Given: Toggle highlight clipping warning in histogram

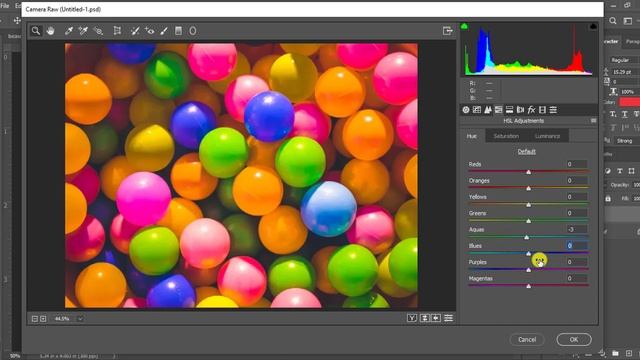Looking at the screenshot, I should coord(593,27).
